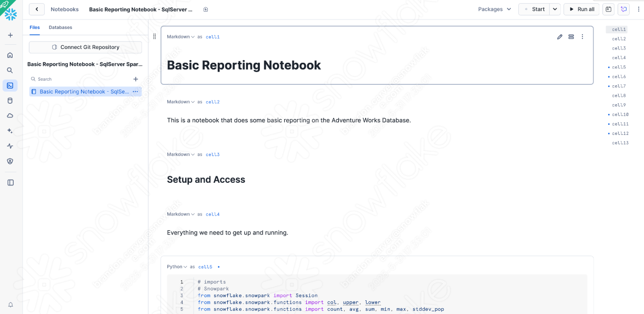Jump to cell9 in the outline
The image size is (644, 314).
click(x=619, y=105)
